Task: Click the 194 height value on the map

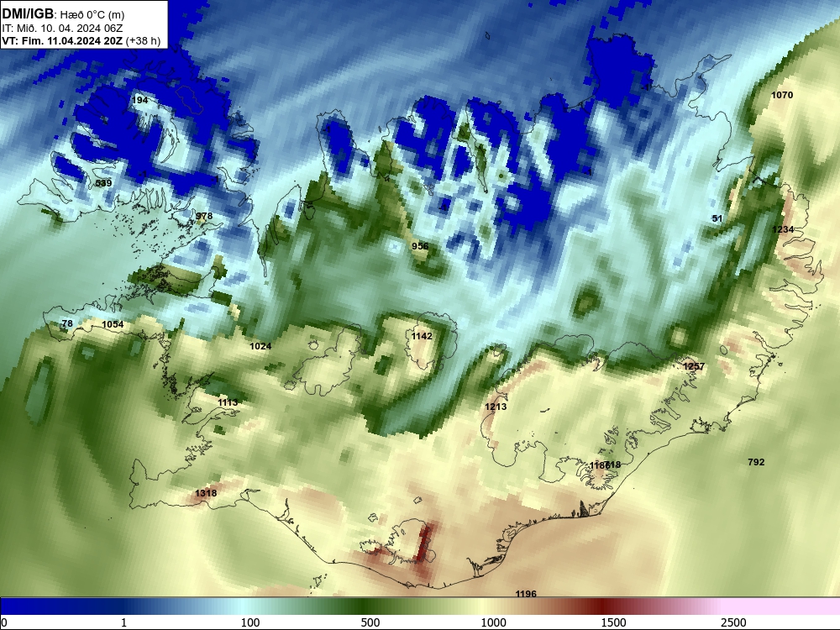Action: click(139, 100)
